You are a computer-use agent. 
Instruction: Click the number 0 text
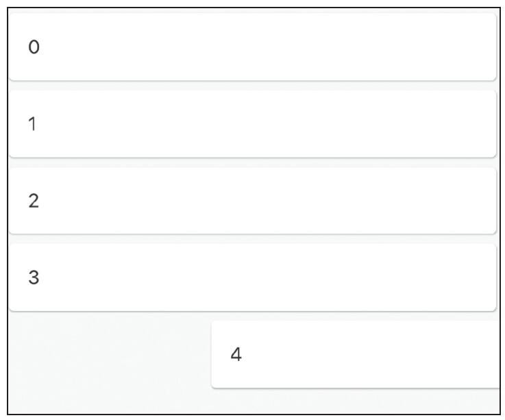click(34, 47)
